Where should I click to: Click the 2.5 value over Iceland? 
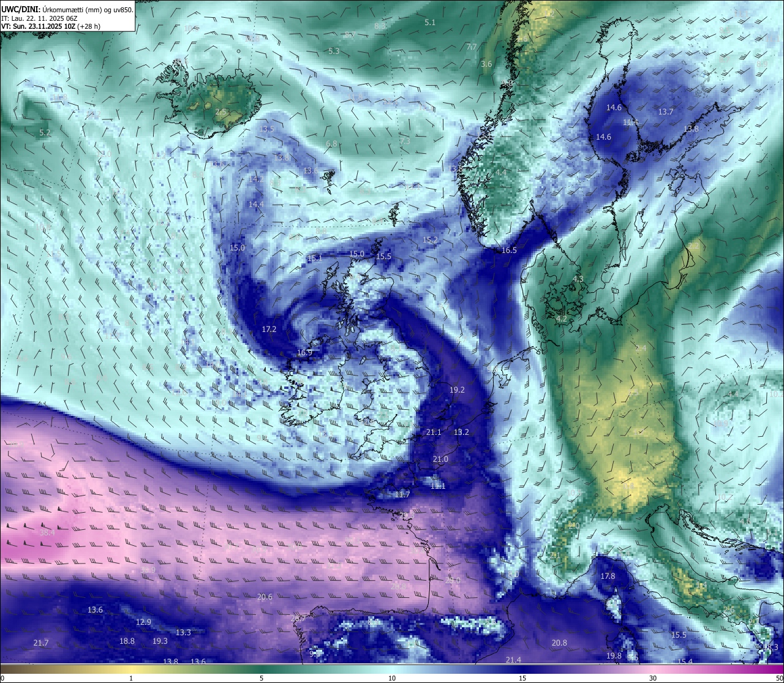tap(221, 111)
